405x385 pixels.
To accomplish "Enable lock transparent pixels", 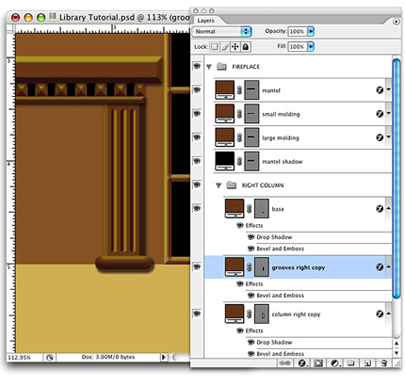I will (214, 47).
